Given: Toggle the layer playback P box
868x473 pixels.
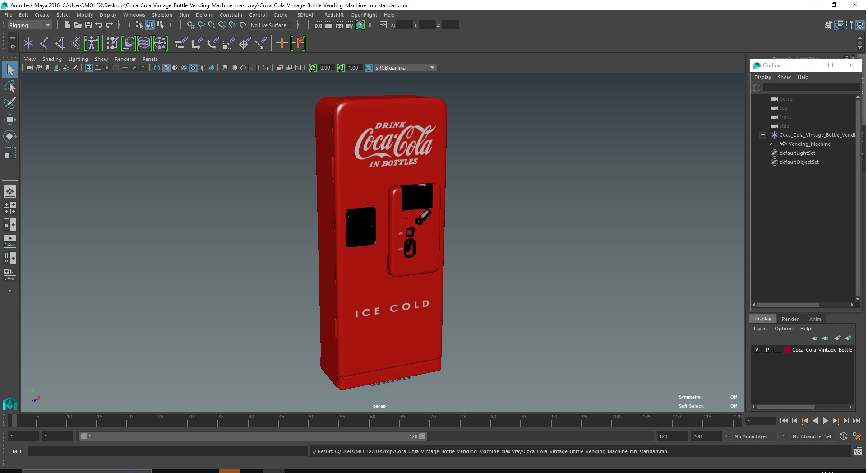Looking at the screenshot, I should [x=767, y=350].
